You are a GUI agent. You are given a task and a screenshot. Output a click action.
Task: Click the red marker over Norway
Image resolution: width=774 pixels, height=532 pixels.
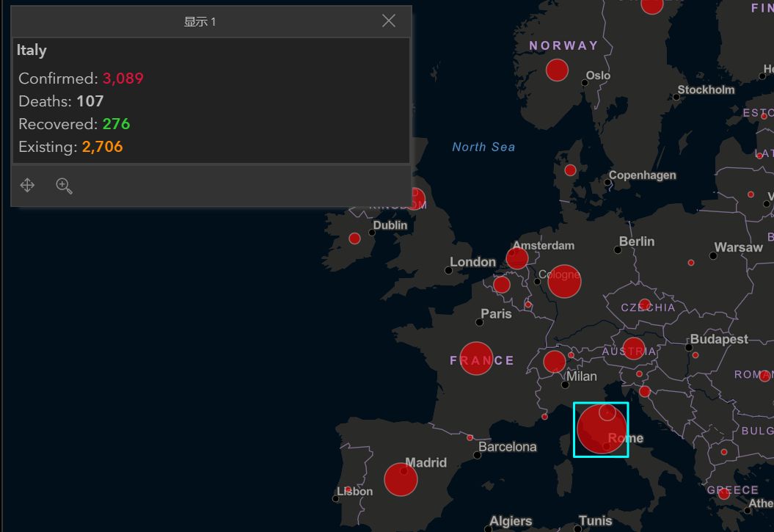[x=557, y=70]
